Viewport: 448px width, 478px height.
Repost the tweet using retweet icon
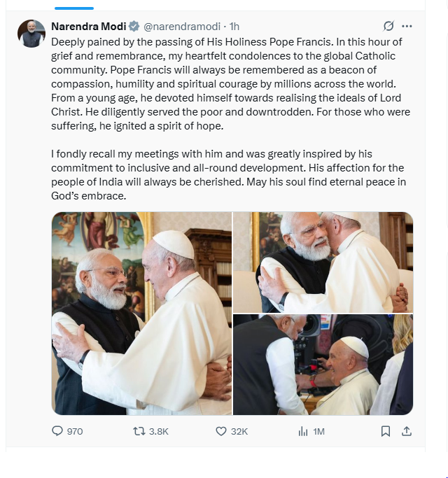(139, 431)
